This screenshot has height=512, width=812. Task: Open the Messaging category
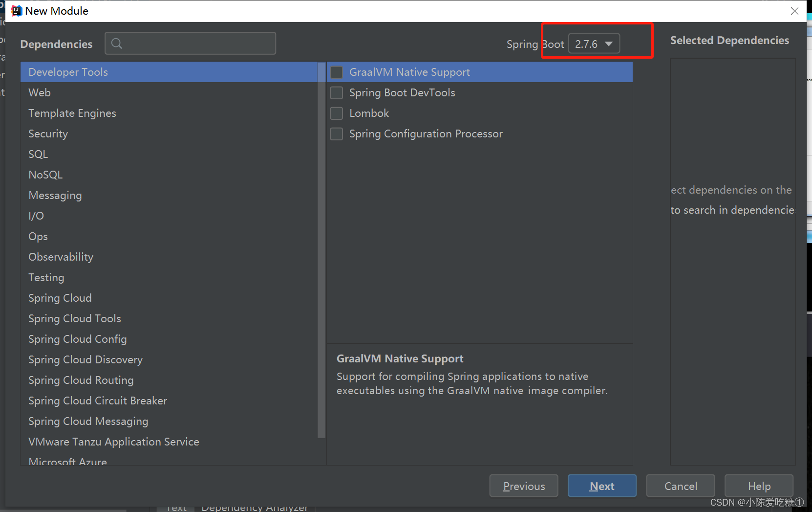(169, 195)
